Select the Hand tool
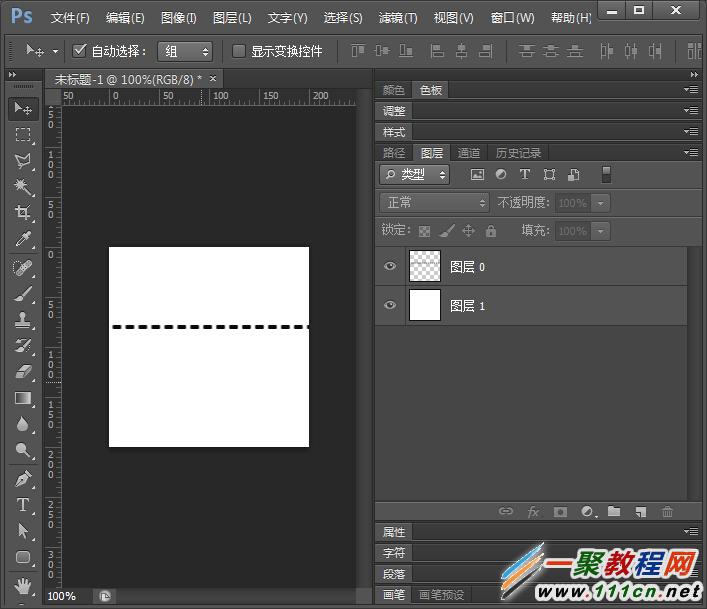 [x=23, y=586]
